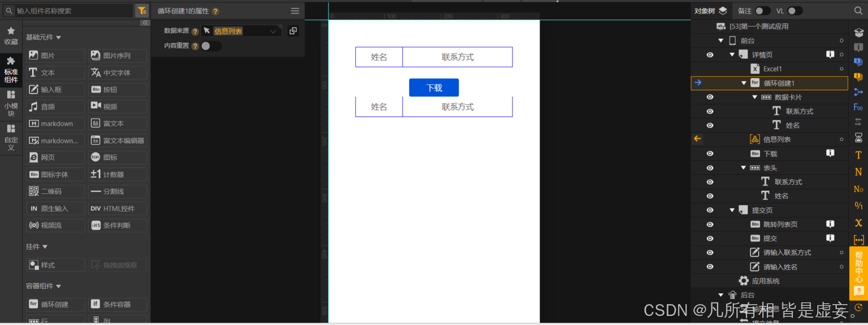This screenshot has width=868, height=325.
Task: Open the 收藏 favorites tab
Action: pos(11,36)
